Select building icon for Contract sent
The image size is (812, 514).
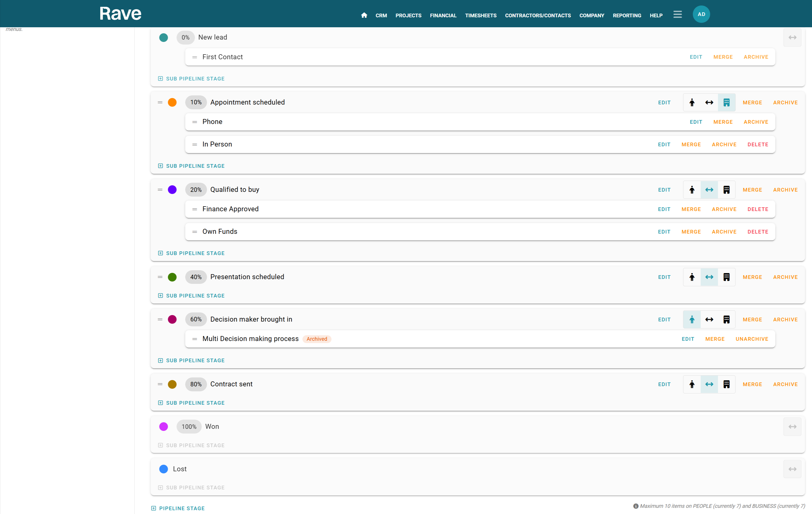pos(727,384)
